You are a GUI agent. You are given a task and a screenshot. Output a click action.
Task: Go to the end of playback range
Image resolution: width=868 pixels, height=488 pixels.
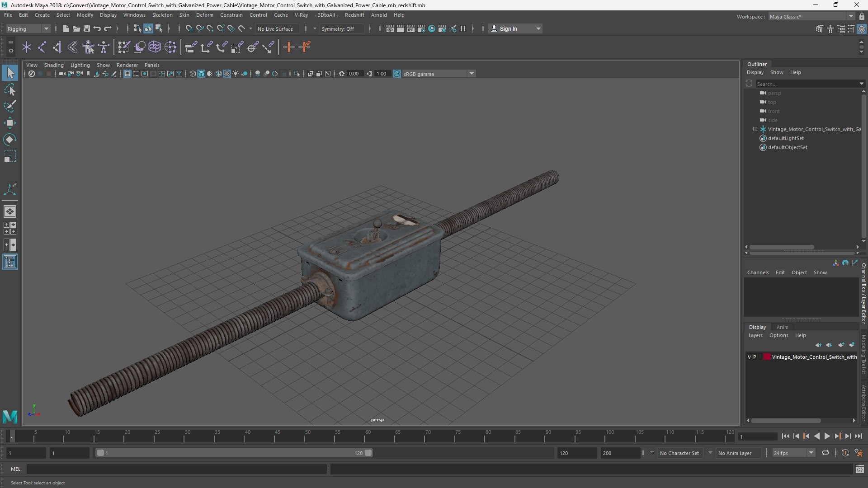858,436
